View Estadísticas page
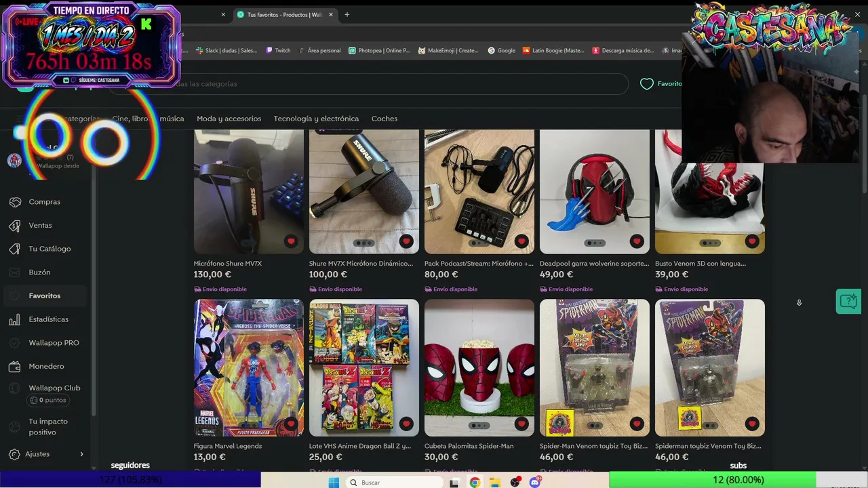The width and height of the screenshot is (868, 488). click(x=48, y=319)
